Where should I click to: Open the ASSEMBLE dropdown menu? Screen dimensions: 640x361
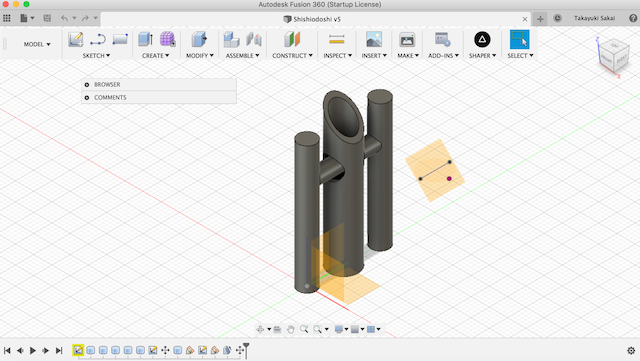pyautogui.click(x=242, y=56)
